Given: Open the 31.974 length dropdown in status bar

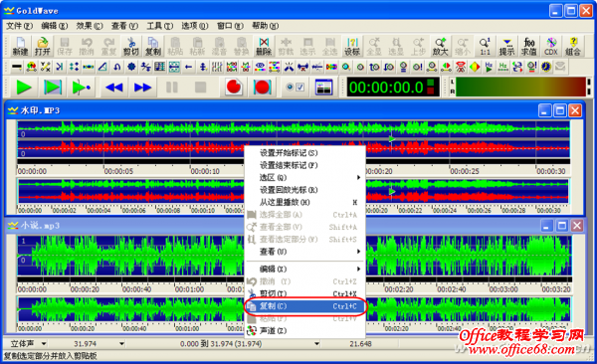Looking at the screenshot, I should pyautogui.click(x=121, y=343).
